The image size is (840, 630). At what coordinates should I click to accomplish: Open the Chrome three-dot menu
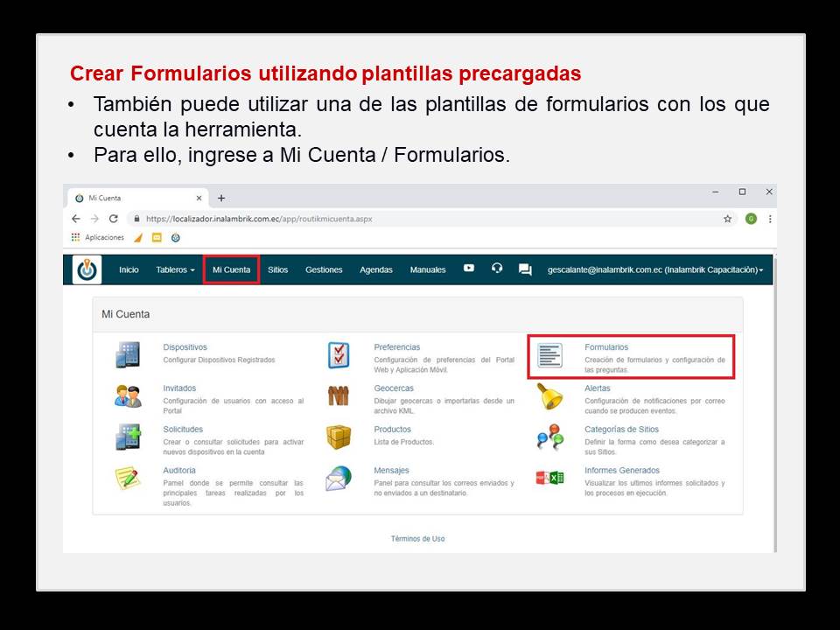click(770, 219)
